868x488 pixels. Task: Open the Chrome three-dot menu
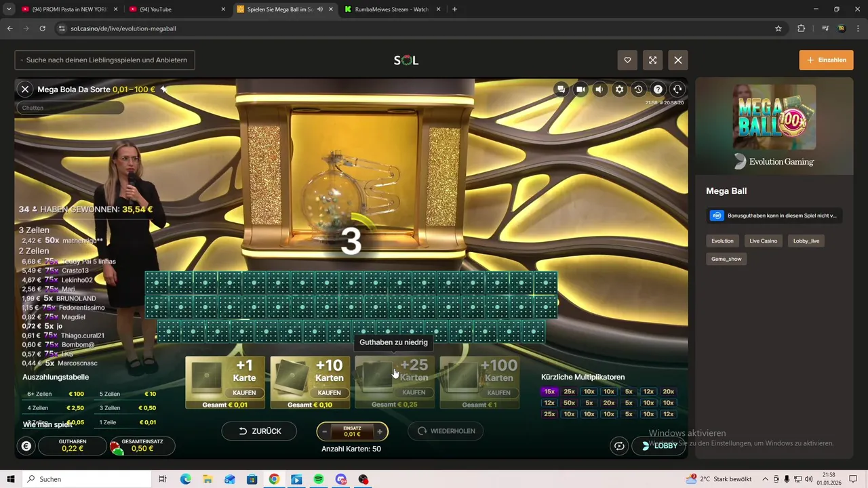coord(857,28)
